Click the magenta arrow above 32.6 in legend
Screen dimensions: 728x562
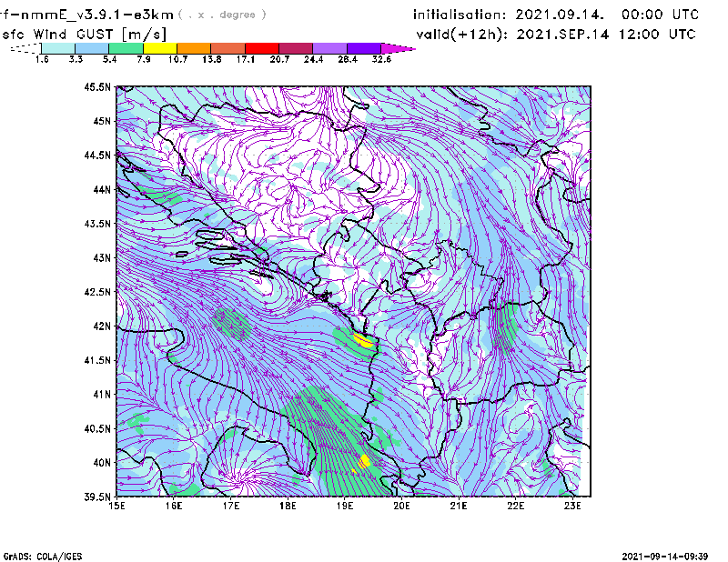point(398,48)
